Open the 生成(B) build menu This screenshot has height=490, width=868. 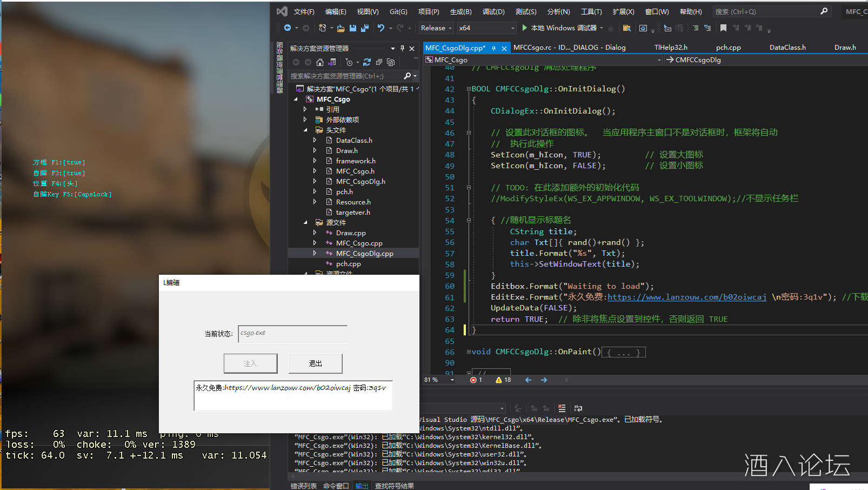click(461, 11)
